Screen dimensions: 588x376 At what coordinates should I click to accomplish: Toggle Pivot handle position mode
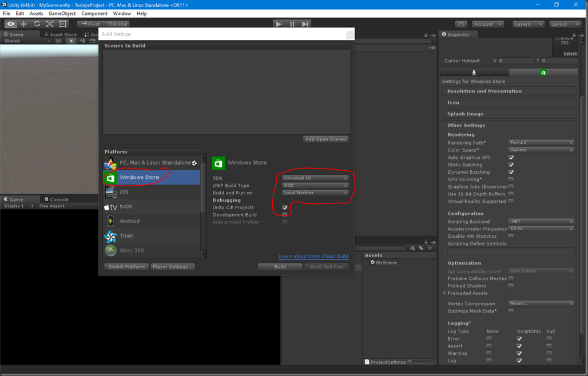tap(90, 24)
